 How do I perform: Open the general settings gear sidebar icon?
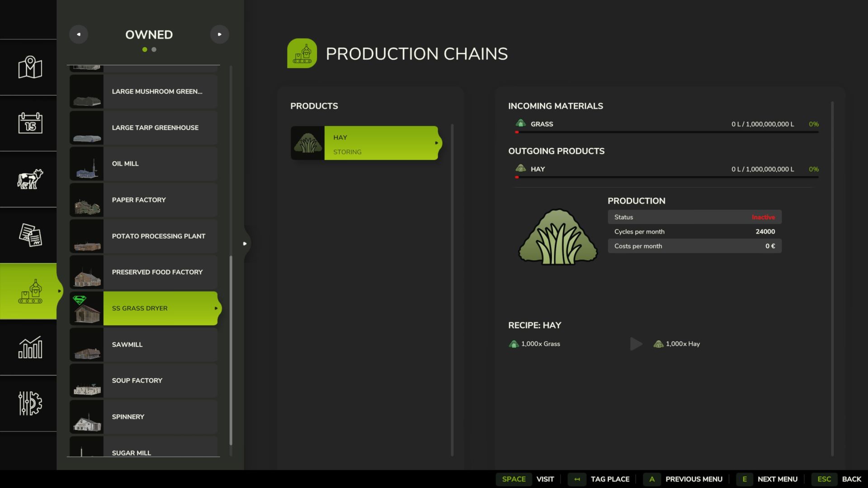30,403
